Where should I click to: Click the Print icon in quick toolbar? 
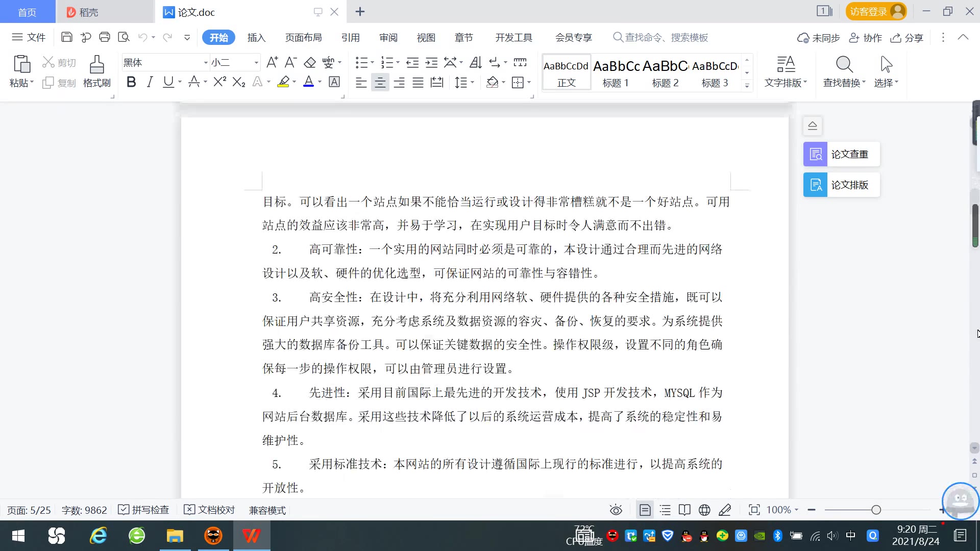pos(105,37)
